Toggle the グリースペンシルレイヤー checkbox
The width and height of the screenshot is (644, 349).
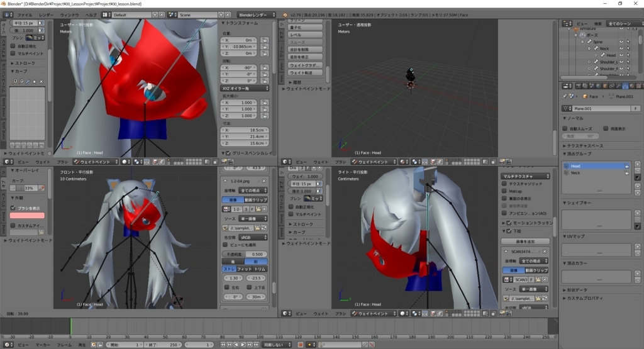click(228, 153)
